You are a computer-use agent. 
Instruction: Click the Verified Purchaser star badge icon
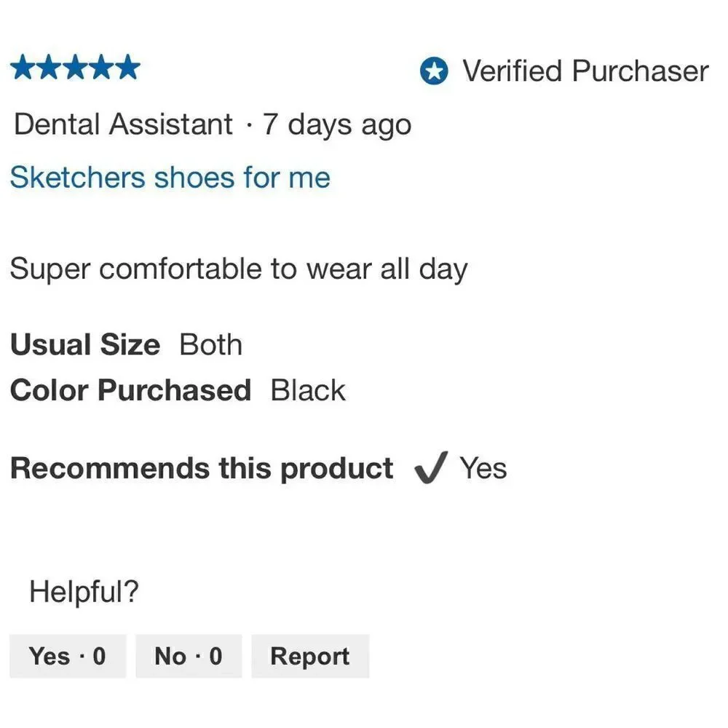point(434,71)
